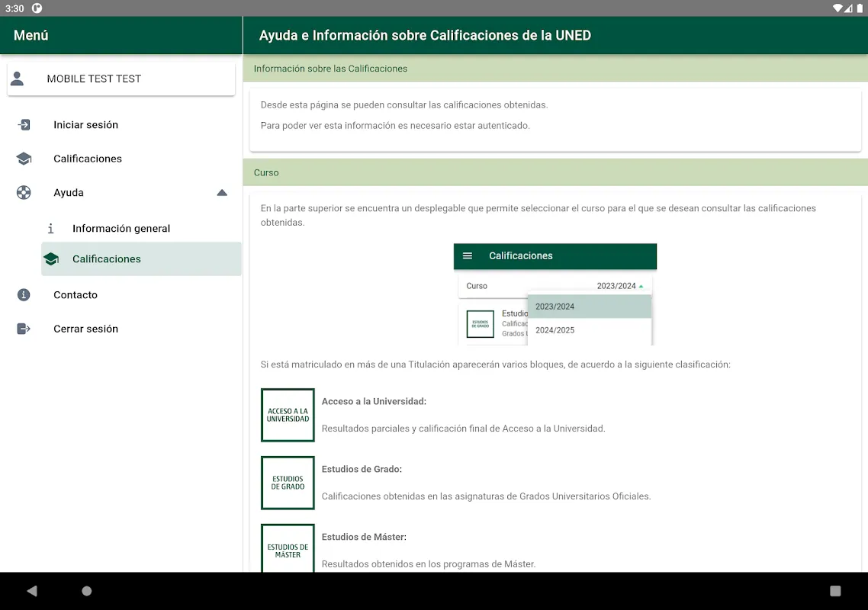Click the MOBILE TEST TEST user card
Screen dimensions: 868x610
point(121,79)
